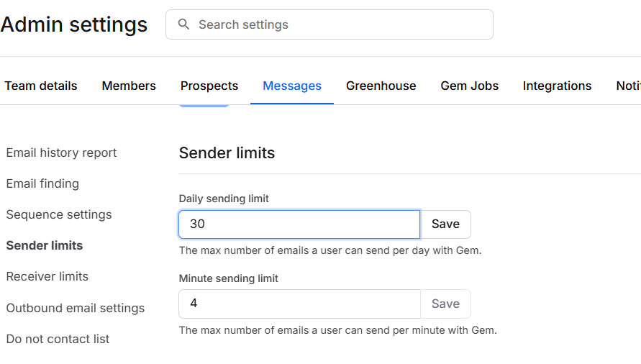Open the Greenhouse tab
Screen dimensions: 641x364
pyautogui.click(x=381, y=86)
